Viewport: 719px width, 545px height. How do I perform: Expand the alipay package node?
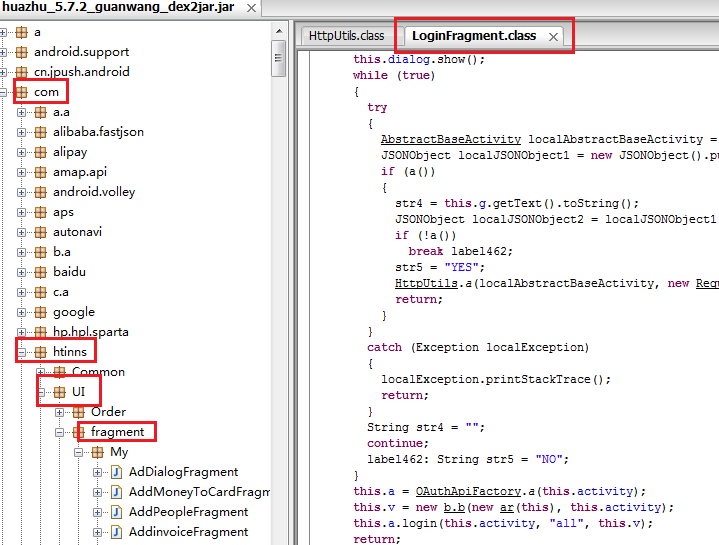21,152
